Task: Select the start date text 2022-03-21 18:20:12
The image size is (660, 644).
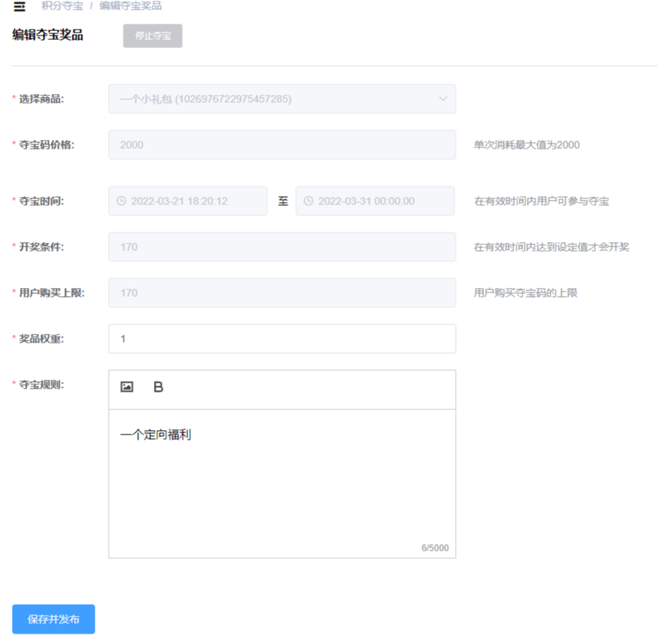Action: tap(179, 201)
